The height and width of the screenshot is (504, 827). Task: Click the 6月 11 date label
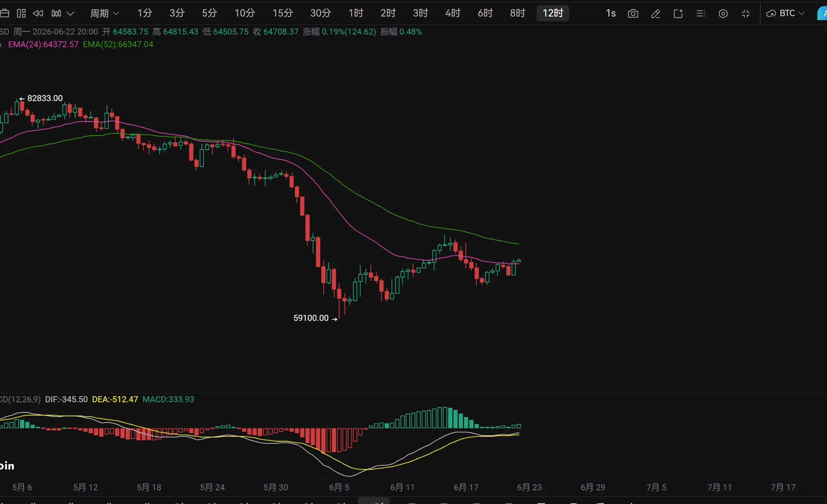[x=402, y=488]
